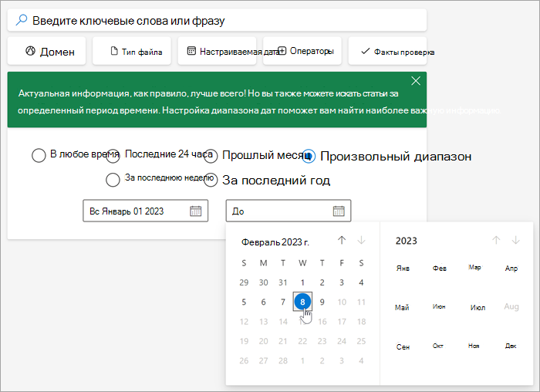Select the В любое время radio button
Image resolution: width=540 pixels, height=392 pixels.
click(39, 155)
